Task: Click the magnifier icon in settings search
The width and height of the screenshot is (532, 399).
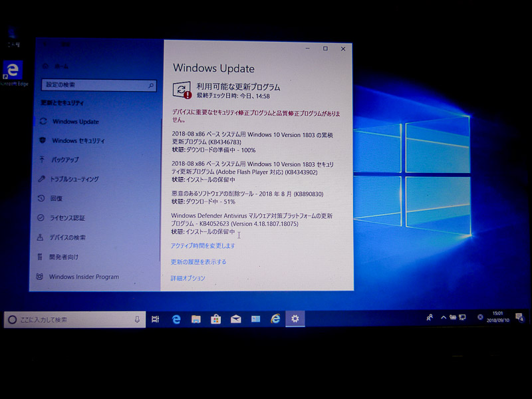Action: pyautogui.click(x=151, y=86)
